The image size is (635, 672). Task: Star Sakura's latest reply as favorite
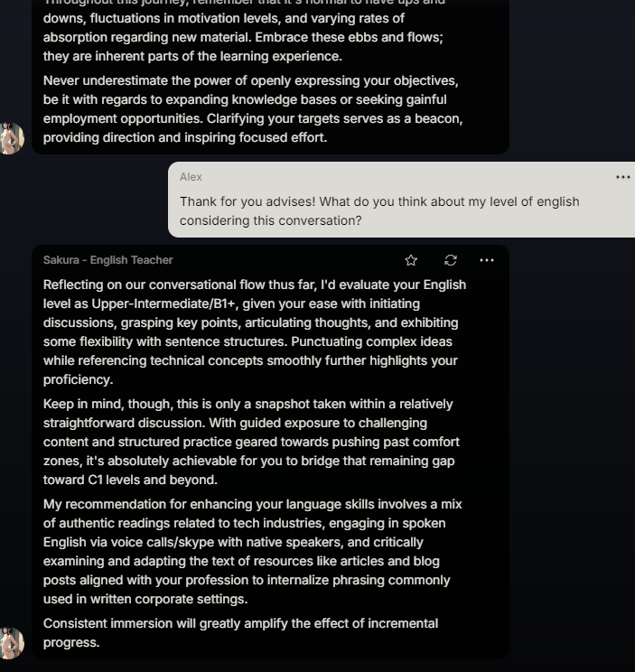[x=411, y=260]
